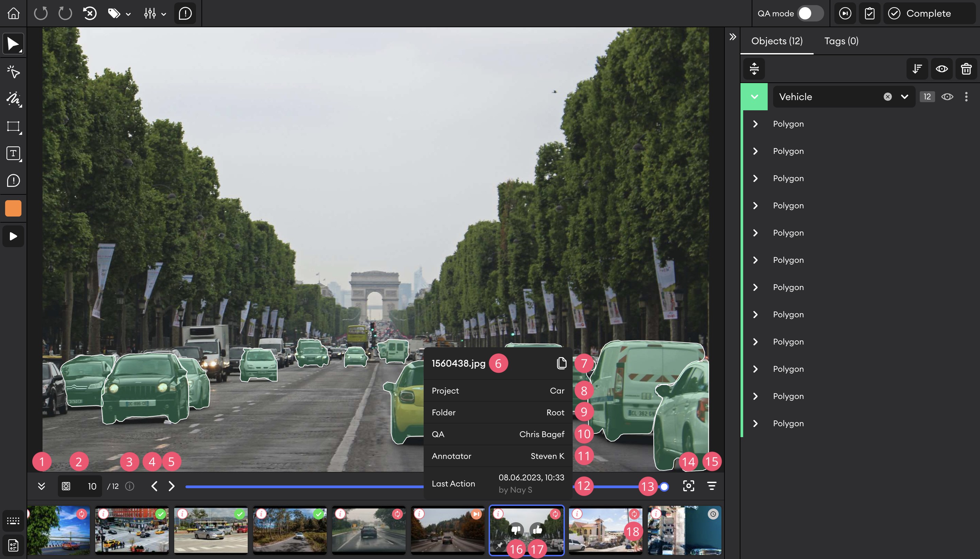Open the bridge with red car thumbnail
Image resolution: width=980 pixels, height=559 pixels.
point(58,530)
